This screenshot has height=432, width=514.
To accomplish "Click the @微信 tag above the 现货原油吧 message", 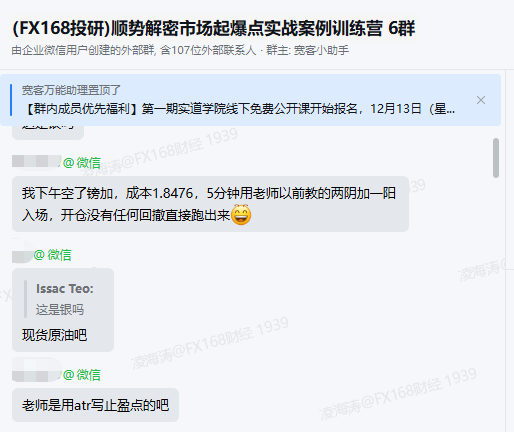I will (x=53, y=255).
